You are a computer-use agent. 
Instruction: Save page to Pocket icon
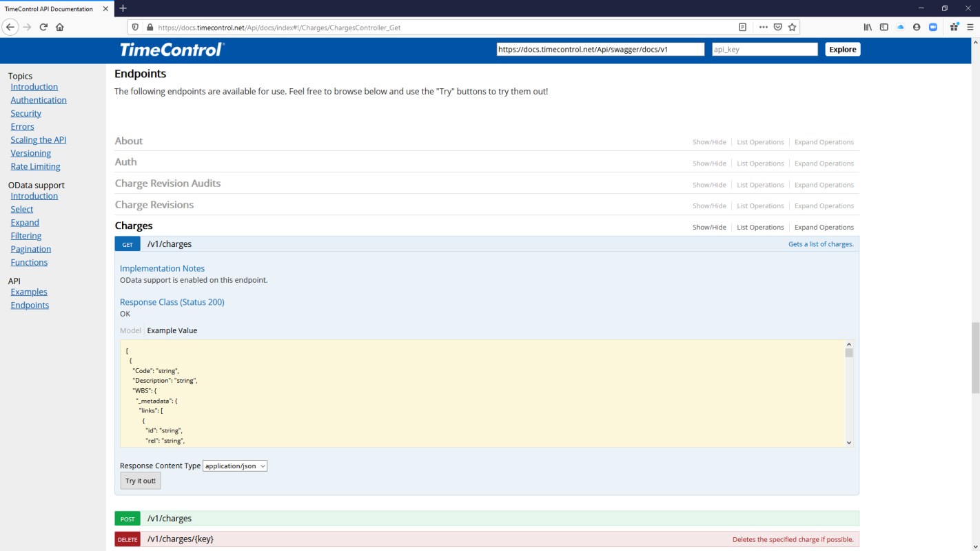778,28
